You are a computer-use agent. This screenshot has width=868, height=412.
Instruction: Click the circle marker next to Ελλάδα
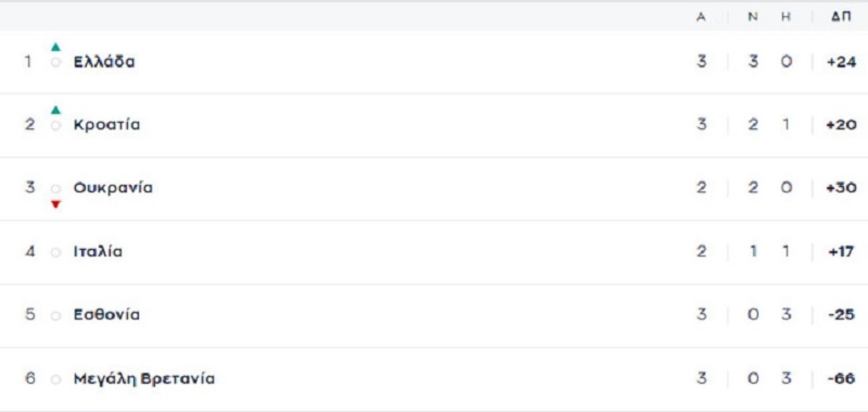click(x=56, y=63)
